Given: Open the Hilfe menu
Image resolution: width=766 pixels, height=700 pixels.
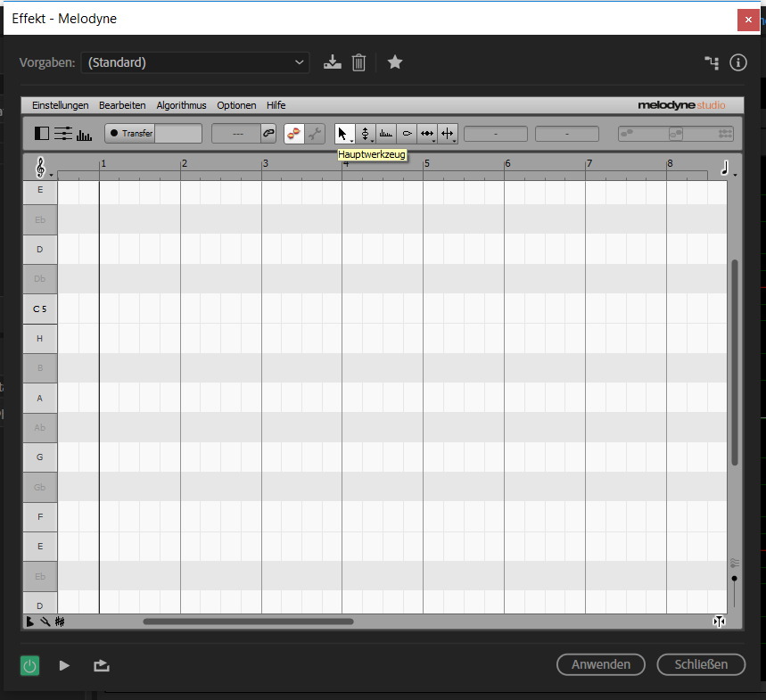Looking at the screenshot, I should [x=276, y=105].
